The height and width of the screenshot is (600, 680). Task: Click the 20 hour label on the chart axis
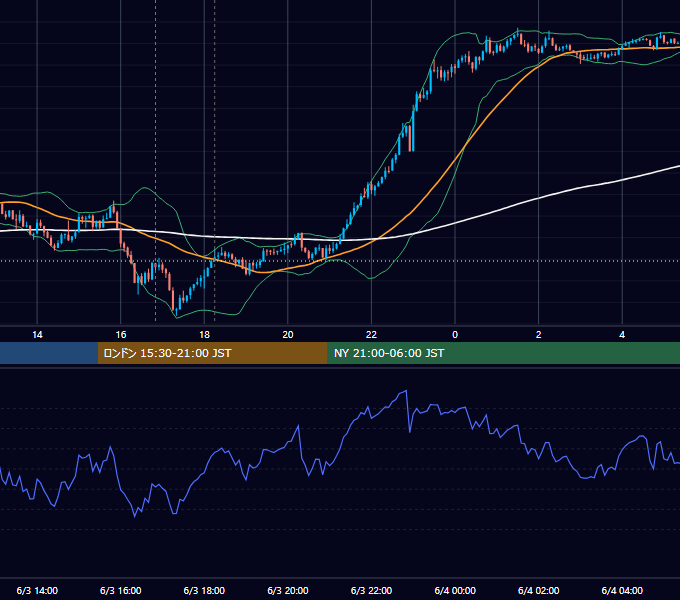(x=288, y=335)
